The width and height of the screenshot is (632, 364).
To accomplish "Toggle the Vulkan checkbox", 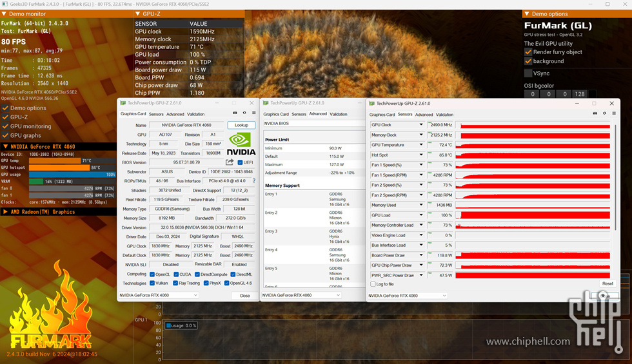I will point(152,283).
